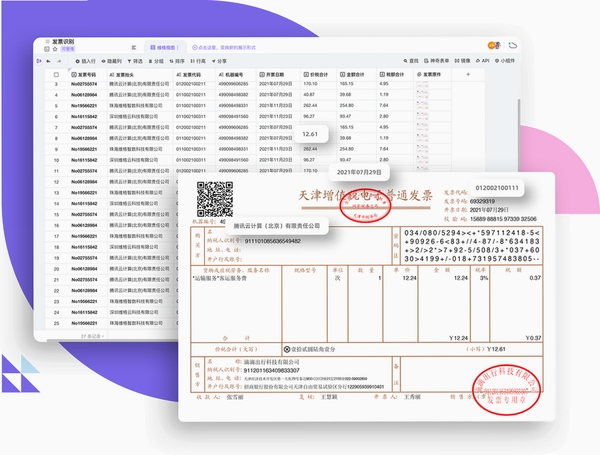
Task: Open 镜像 mirror option
Action: click(x=463, y=60)
